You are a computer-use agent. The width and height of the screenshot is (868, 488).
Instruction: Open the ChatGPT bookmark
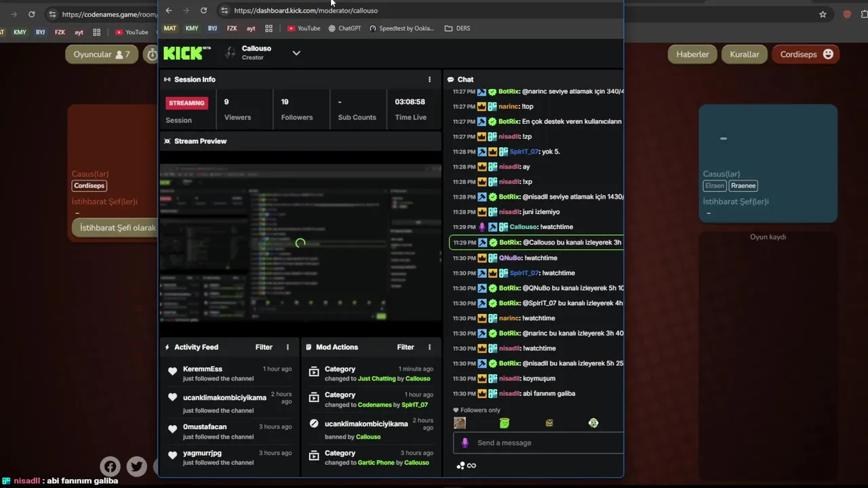[x=344, y=28]
